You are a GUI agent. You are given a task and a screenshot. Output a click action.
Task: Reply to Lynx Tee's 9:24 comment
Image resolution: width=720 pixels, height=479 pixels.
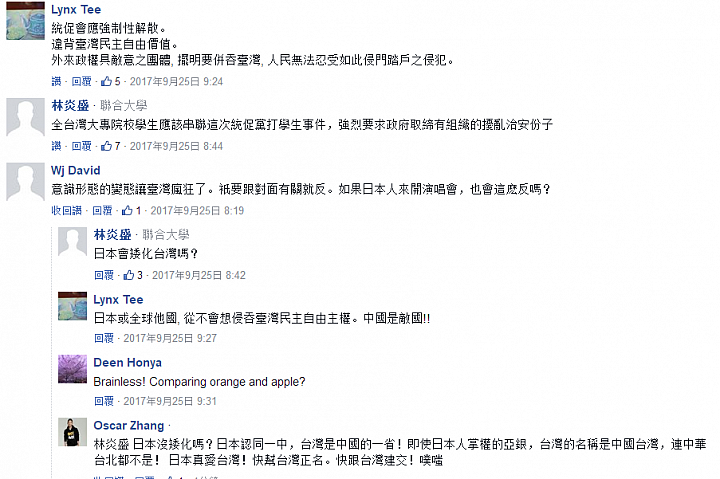pos(82,81)
